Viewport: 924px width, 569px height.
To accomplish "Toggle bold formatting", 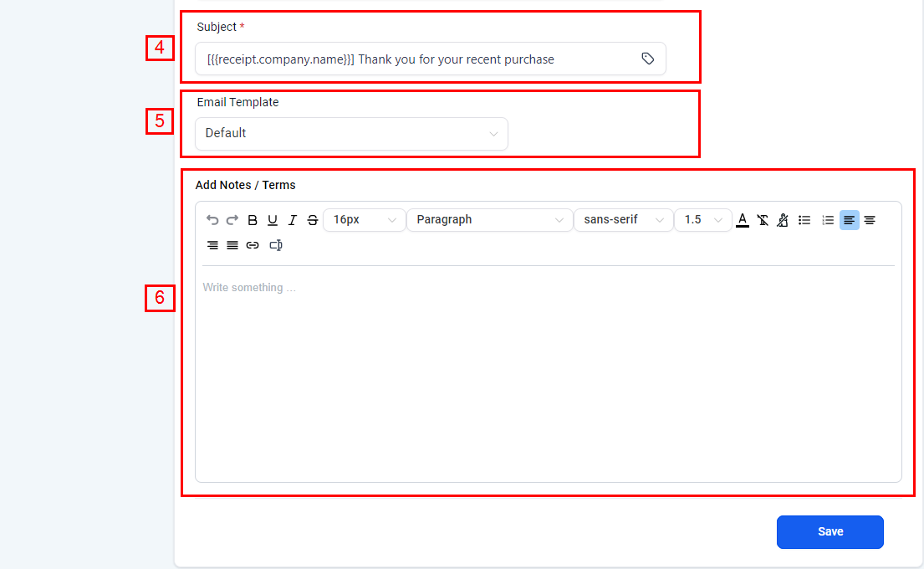I will (x=253, y=220).
